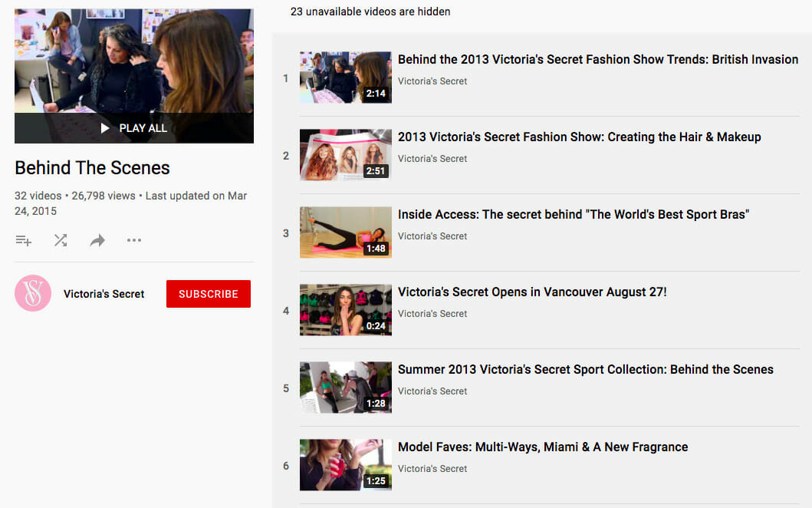Open '2013 Victoria's Secret Fashion Show: Creating the Hair & Makeup' title

click(x=580, y=137)
